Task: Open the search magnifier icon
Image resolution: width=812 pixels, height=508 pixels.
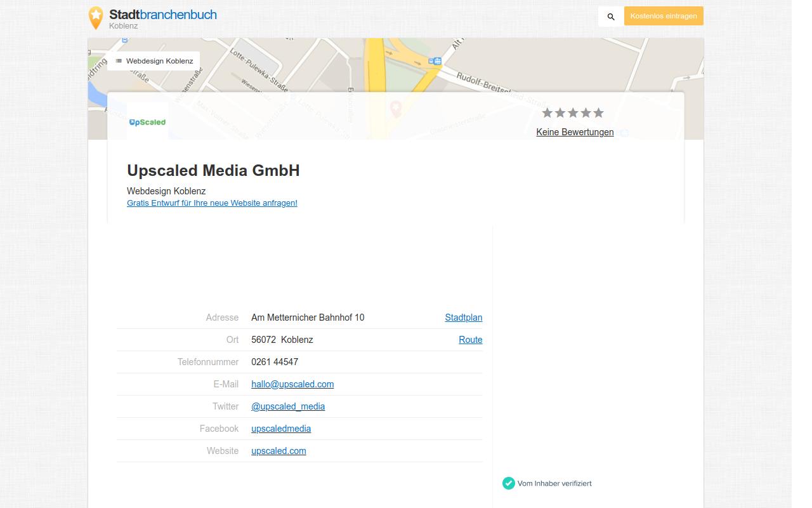Action: pos(610,17)
